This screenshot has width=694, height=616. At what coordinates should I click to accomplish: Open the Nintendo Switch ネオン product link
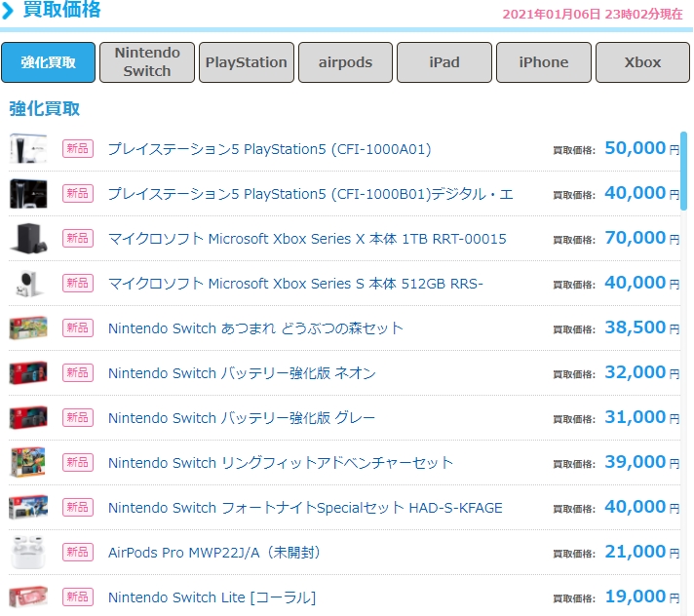[x=242, y=373]
